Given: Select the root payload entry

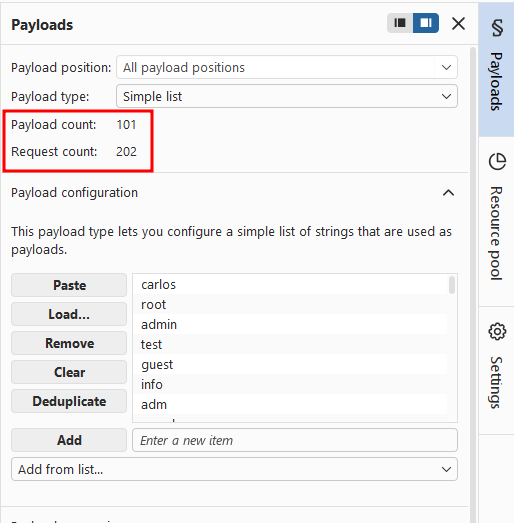Looking at the screenshot, I should tap(290, 304).
